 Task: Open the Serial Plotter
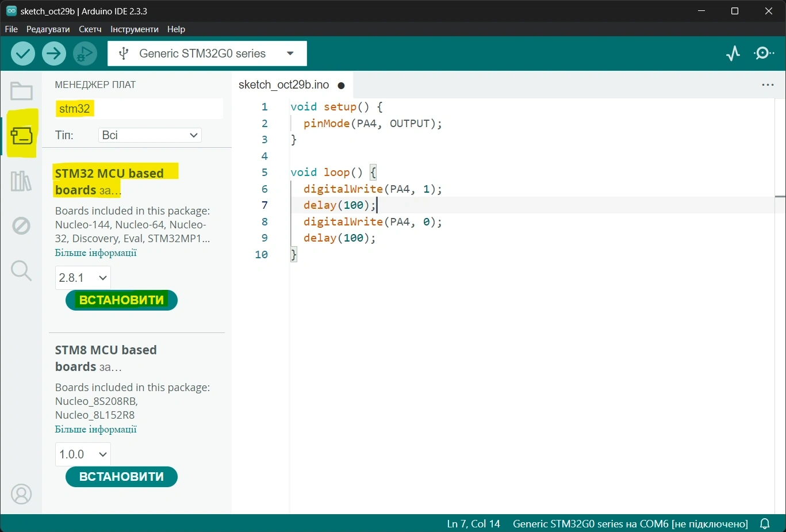point(733,53)
